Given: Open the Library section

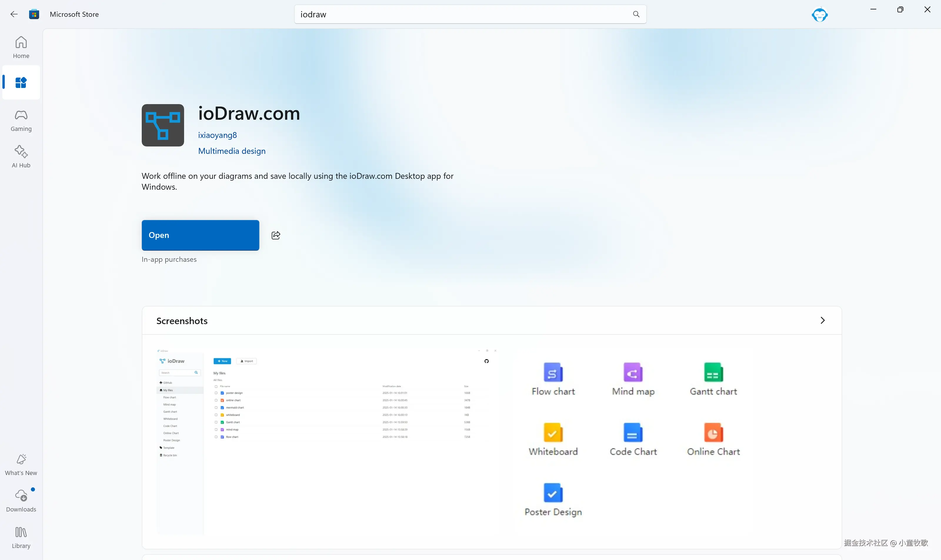Looking at the screenshot, I should [x=21, y=537].
